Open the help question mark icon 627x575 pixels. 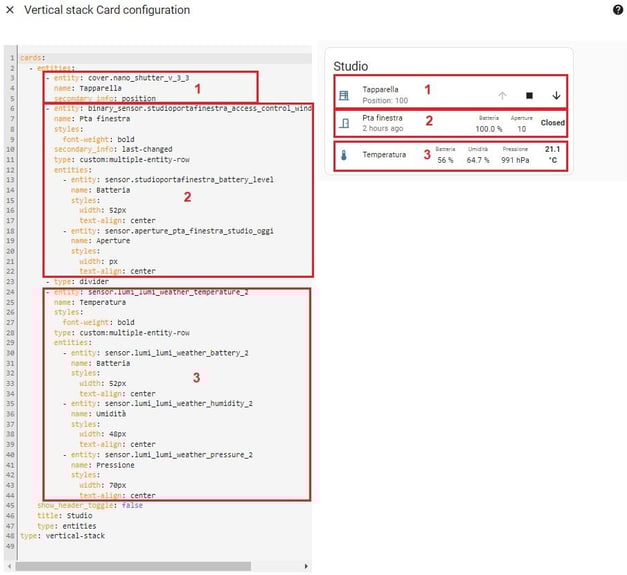tap(618, 10)
